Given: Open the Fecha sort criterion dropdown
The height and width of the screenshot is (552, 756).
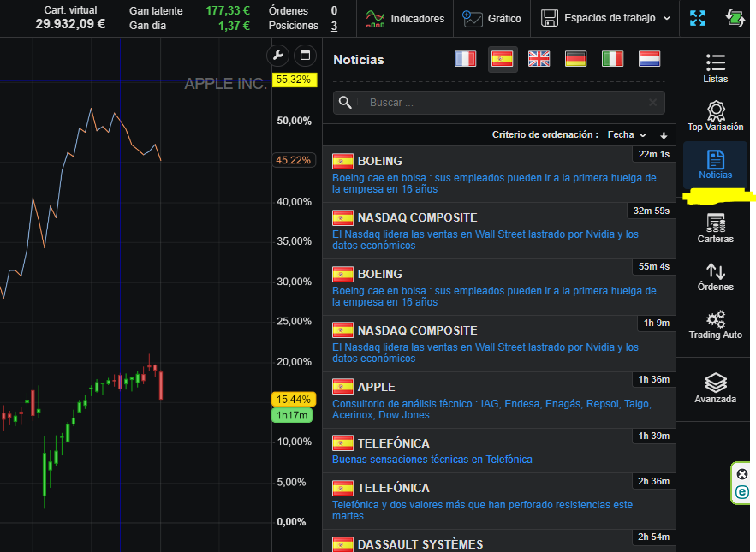Looking at the screenshot, I should tap(627, 135).
